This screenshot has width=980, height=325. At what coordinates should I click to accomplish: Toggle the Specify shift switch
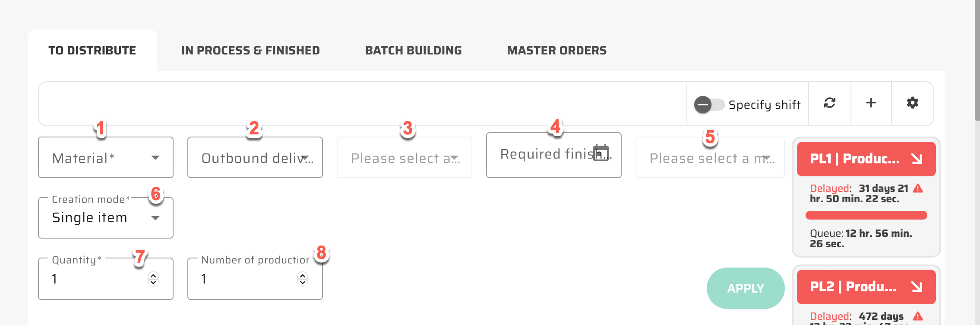(x=709, y=105)
